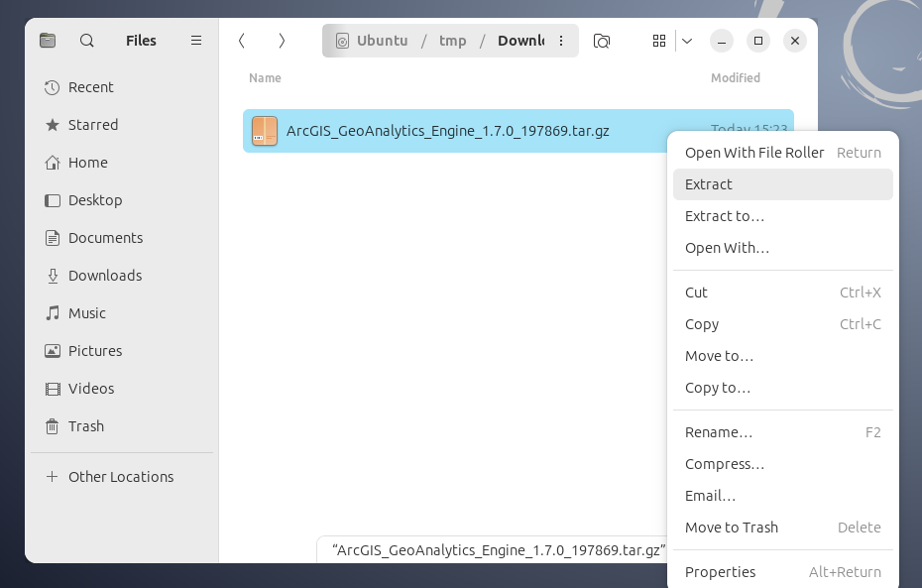Image resolution: width=922 pixels, height=588 pixels.
Task: Click the Trash bin icon
Action: tap(53, 426)
